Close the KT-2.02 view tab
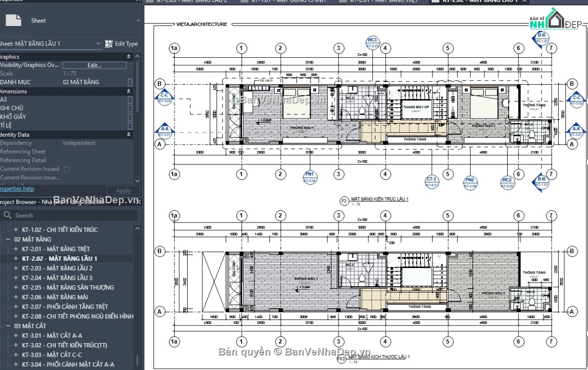This screenshot has height=370, width=588. tap(524, 1)
